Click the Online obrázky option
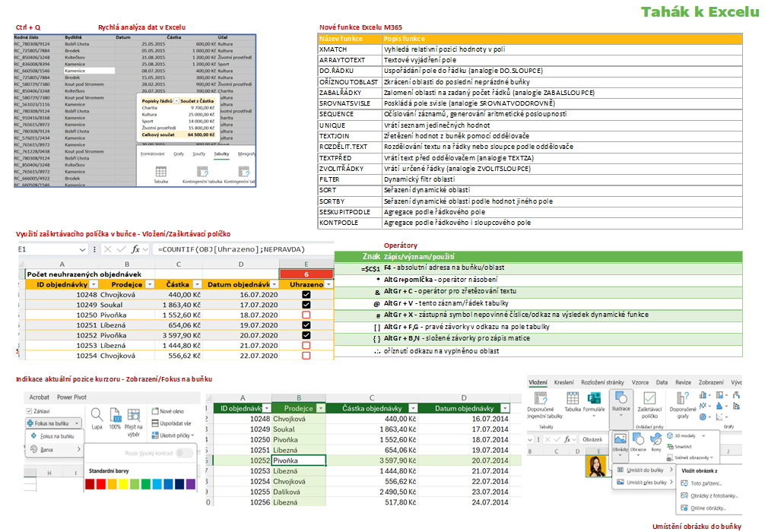The image size is (765, 532). 703,508
